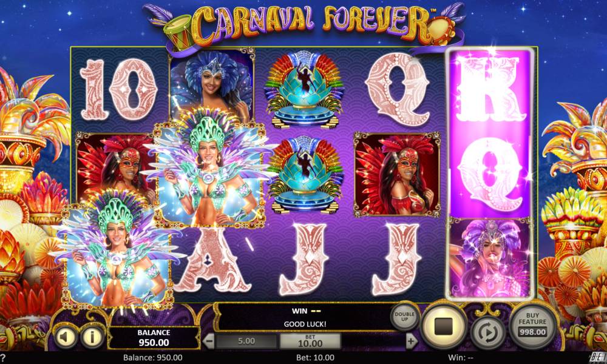Click the 10 symbol on first reel
This screenshot has width=607, height=364.
(x=118, y=89)
